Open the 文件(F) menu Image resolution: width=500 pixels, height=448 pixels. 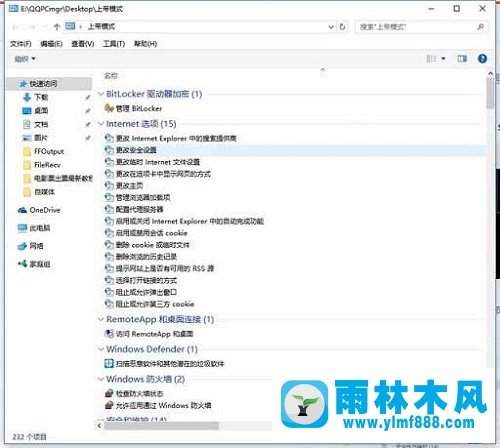[21, 44]
